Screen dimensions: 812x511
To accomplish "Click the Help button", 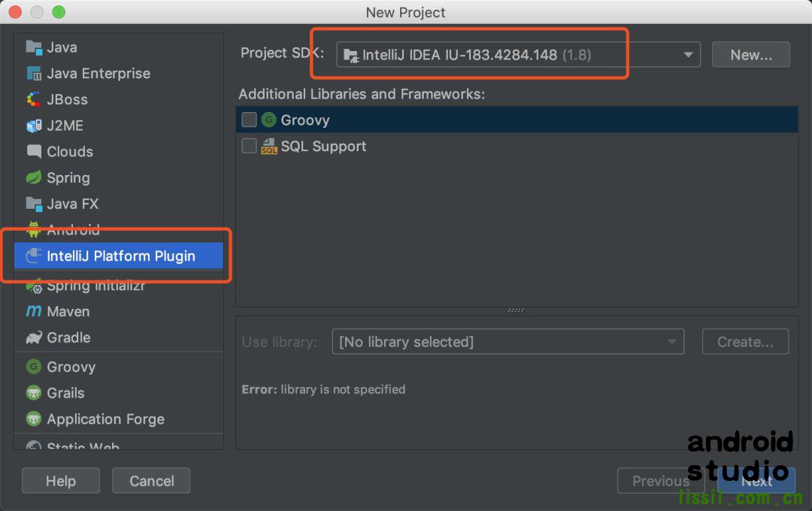I will (x=61, y=481).
